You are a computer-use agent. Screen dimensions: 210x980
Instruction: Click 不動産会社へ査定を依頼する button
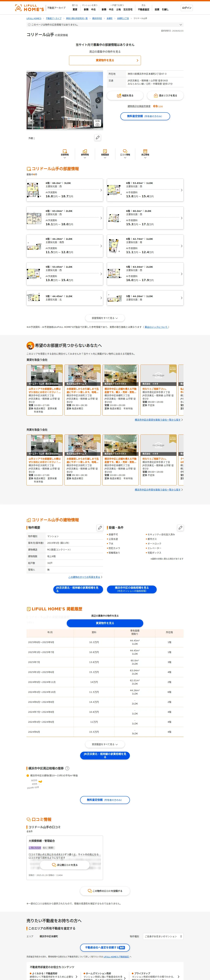(105, 948)
